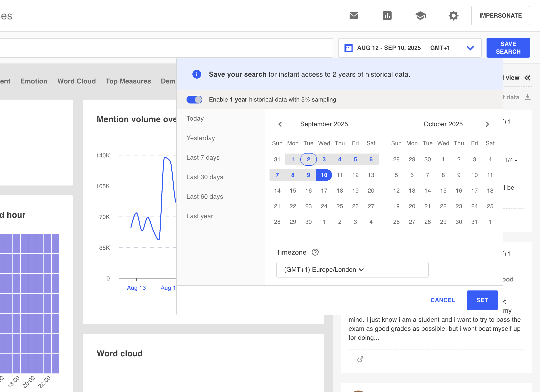The width and height of the screenshot is (540, 392).
Task: Select the Last 30 days preset
Action: pyautogui.click(x=205, y=177)
